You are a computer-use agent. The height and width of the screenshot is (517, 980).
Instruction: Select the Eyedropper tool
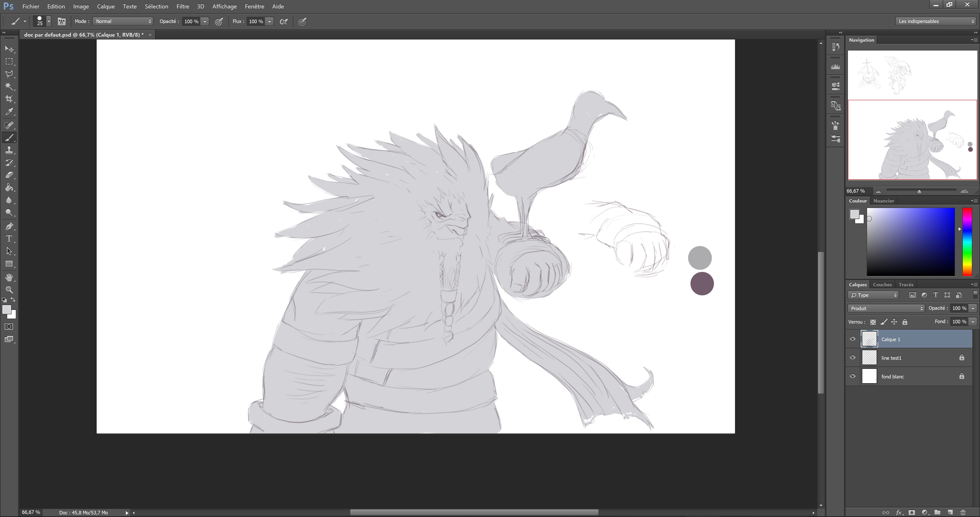(9, 112)
